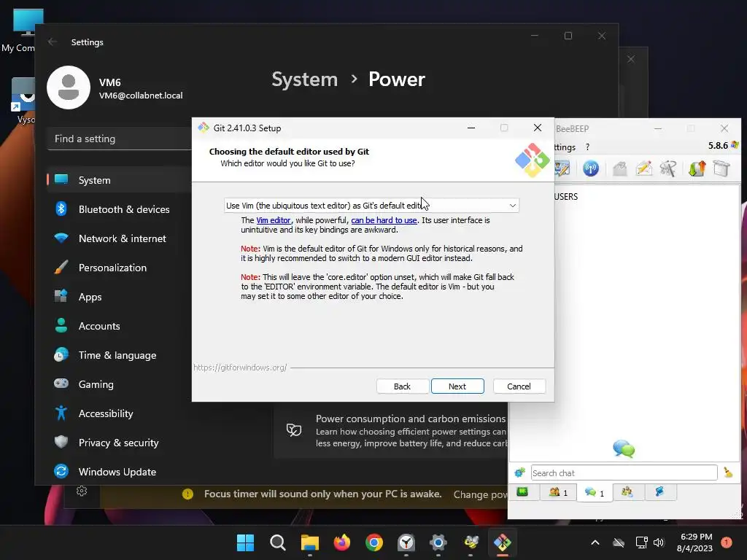Click the Windows flag icon beside 5.8.6
747x560 pixels.
pos(735,145)
